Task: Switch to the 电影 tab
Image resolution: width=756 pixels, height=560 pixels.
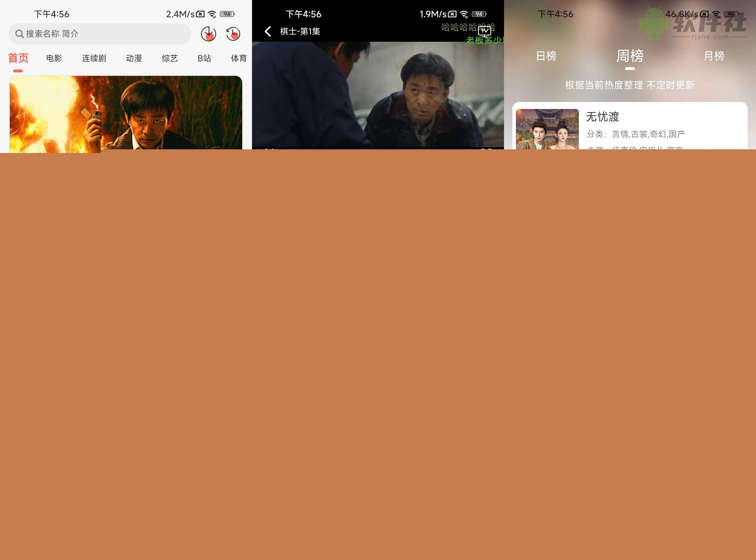Action: click(54, 58)
